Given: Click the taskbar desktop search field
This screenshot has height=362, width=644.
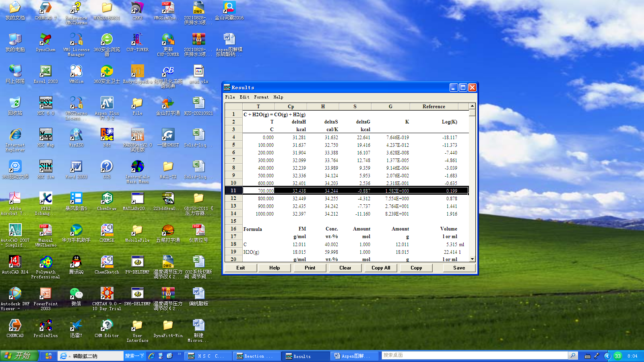Looking at the screenshot, I should coord(475,356).
